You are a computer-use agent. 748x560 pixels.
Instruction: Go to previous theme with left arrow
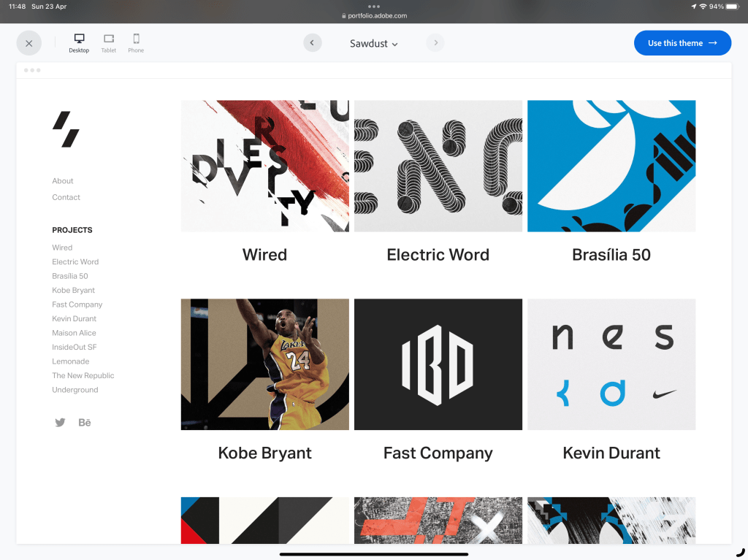tap(313, 43)
